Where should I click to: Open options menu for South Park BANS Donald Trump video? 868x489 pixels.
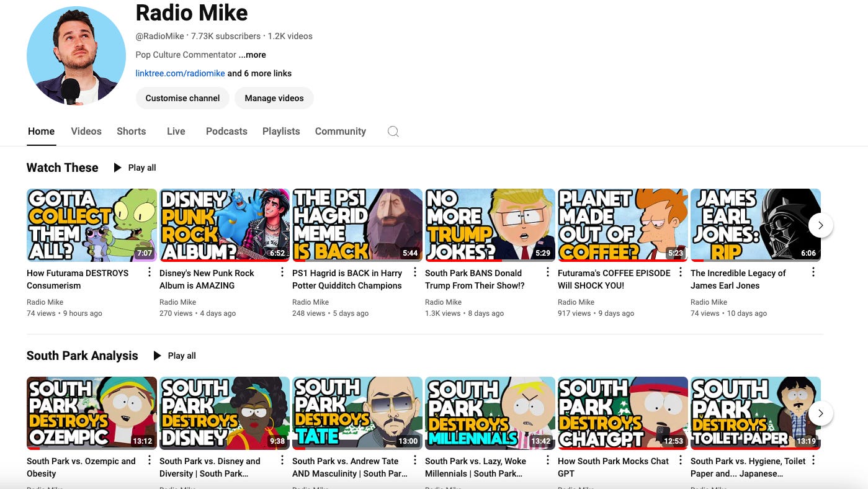[x=547, y=272]
